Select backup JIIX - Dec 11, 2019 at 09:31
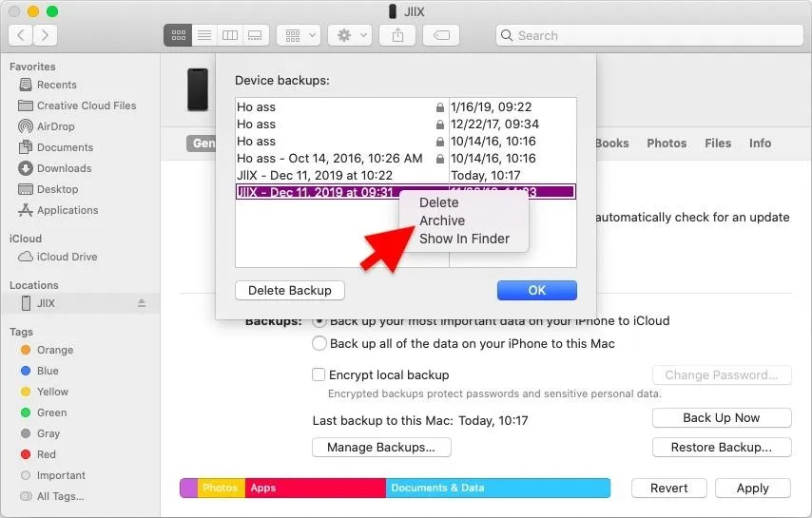Viewport: 812px width, 518px height. [405, 192]
